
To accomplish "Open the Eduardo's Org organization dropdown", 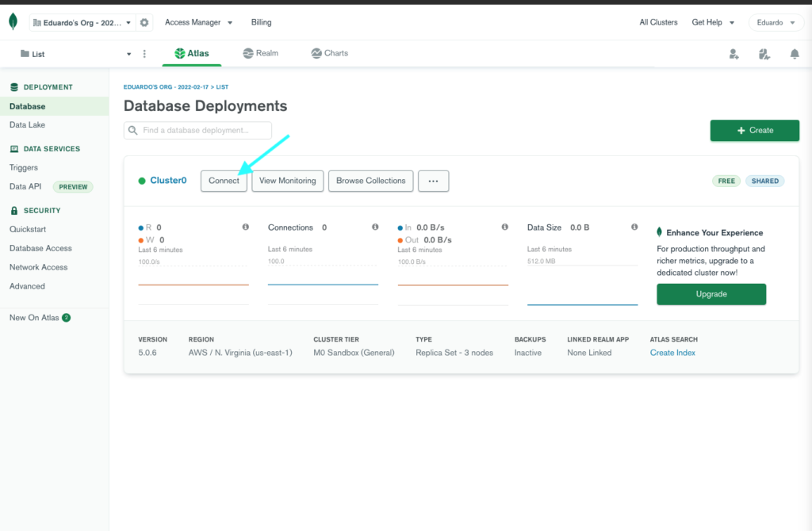I will pyautogui.click(x=82, y=23).
